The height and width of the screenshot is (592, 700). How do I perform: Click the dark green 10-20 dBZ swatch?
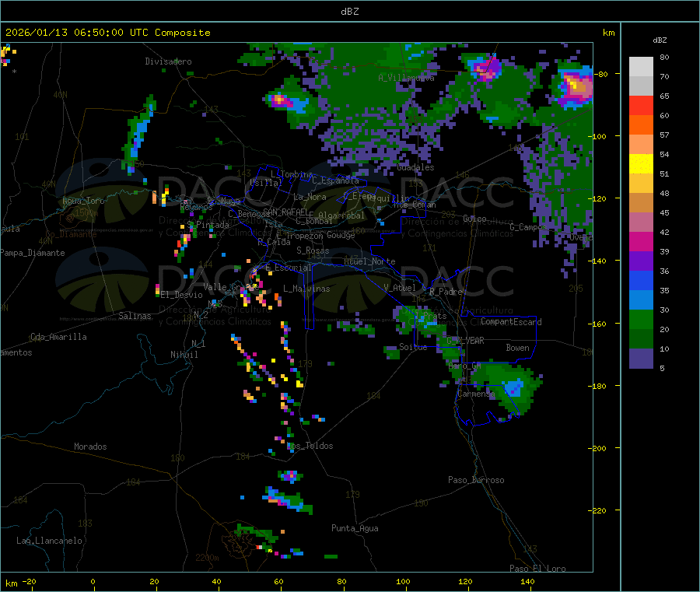point(641,339)
